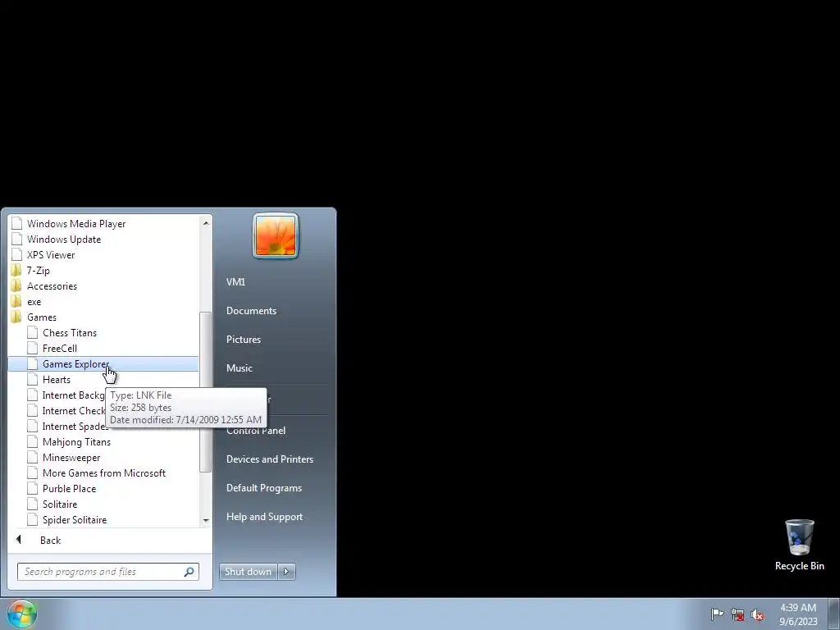Click the program list scrollbar thumb
Viewport: 840px width, 630px height.
(206, 392)
